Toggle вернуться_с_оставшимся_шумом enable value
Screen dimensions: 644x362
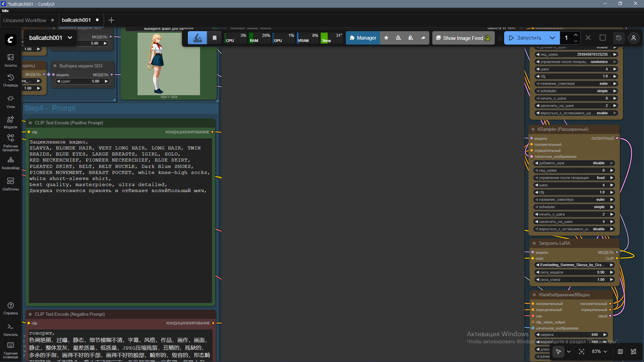tap(602, 113)
